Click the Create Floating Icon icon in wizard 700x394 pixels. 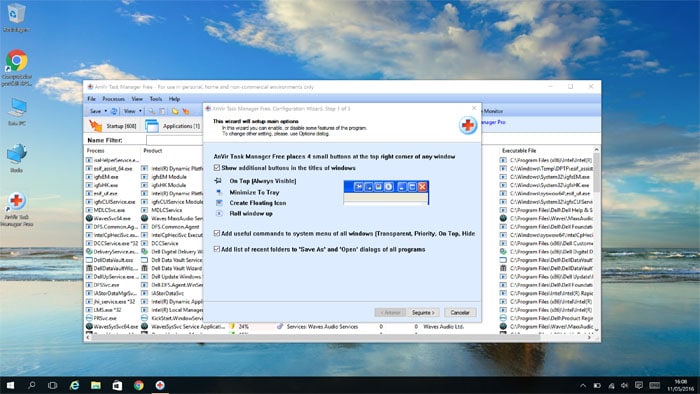[219, 203]
